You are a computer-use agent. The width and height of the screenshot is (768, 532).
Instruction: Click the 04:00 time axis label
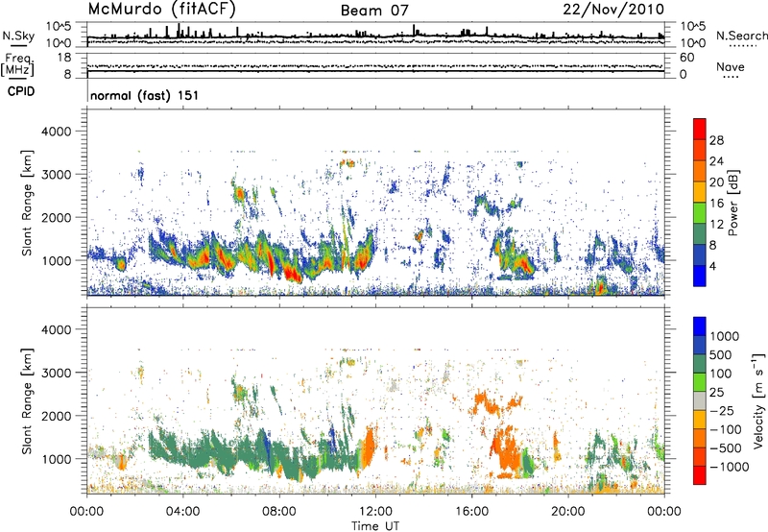(x=182, y=512)
